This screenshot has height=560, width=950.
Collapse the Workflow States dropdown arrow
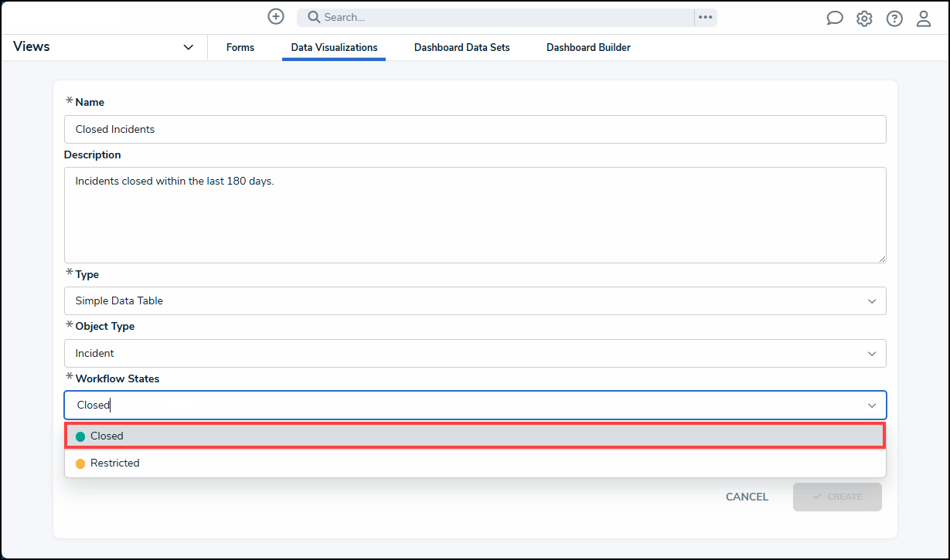pyautogui.click(x=872, y=406)
